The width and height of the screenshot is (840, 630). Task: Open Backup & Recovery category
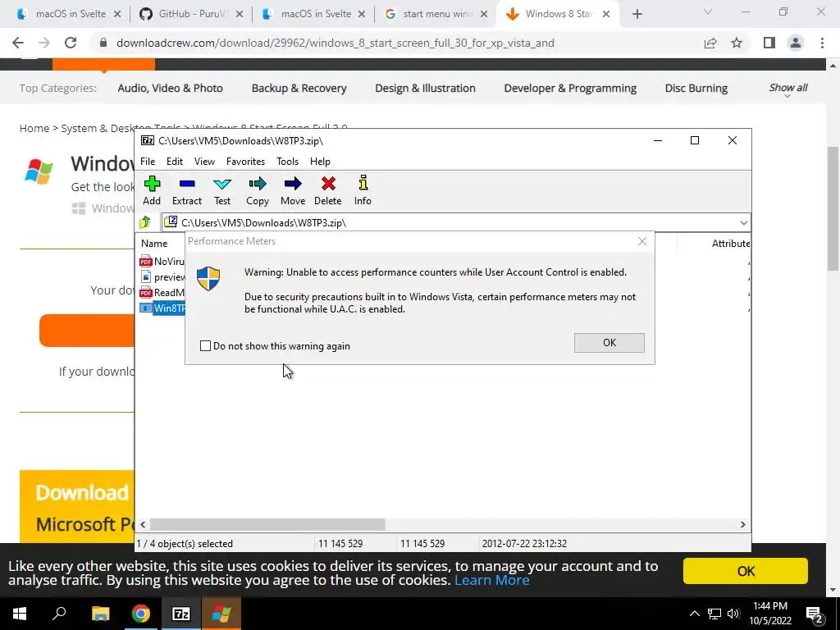299,88
